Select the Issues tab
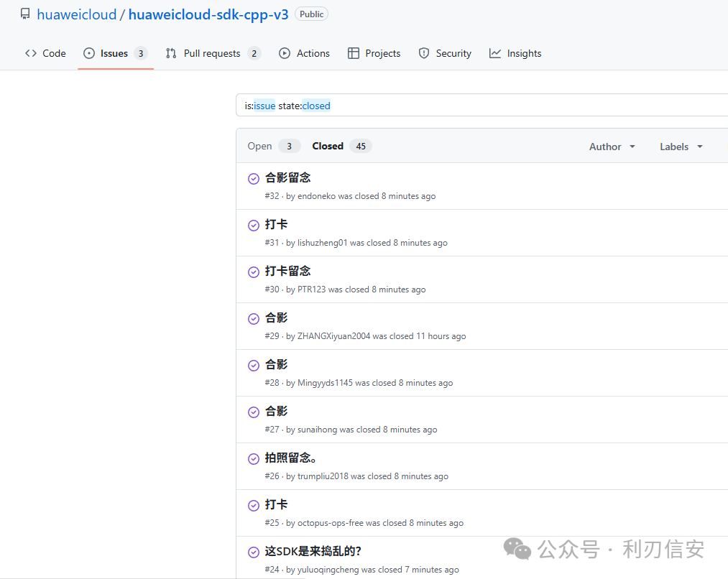This screenshot has height=579, width=728. click(x=116, y=53)
